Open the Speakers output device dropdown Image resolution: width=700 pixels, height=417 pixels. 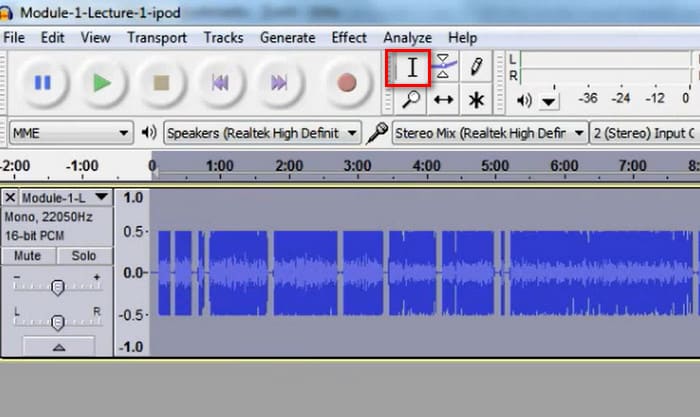coord(262,133)
